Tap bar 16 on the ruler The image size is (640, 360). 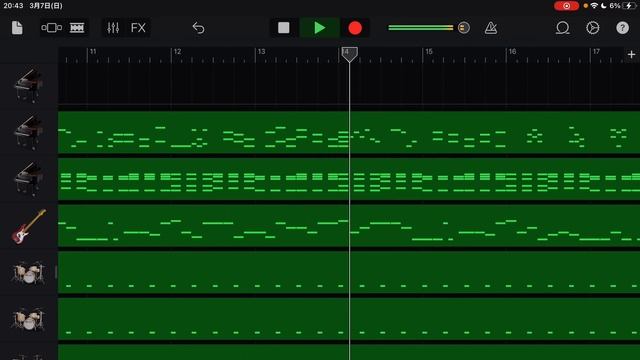512,51
